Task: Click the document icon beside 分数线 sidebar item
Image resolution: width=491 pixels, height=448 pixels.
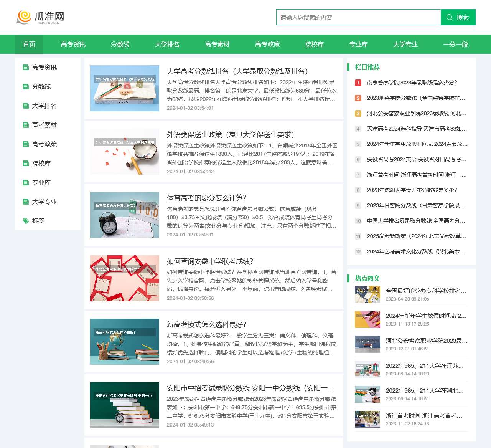Action: point(25,86)
